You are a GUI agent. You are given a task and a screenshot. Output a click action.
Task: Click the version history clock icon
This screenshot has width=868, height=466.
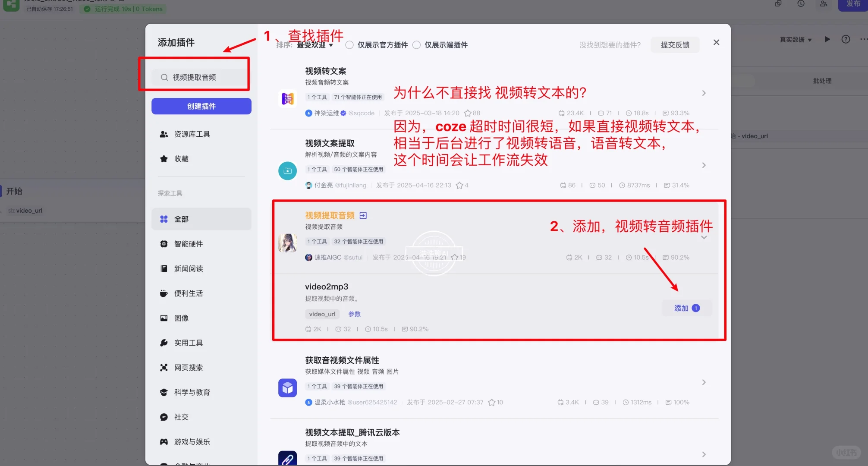[x=801, y=3]
